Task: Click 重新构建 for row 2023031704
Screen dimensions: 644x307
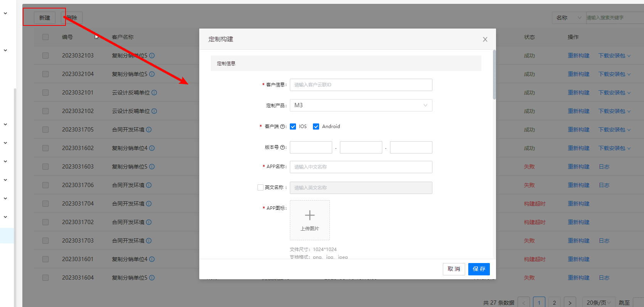Action: pyautogui.click(x=578, y=204)
